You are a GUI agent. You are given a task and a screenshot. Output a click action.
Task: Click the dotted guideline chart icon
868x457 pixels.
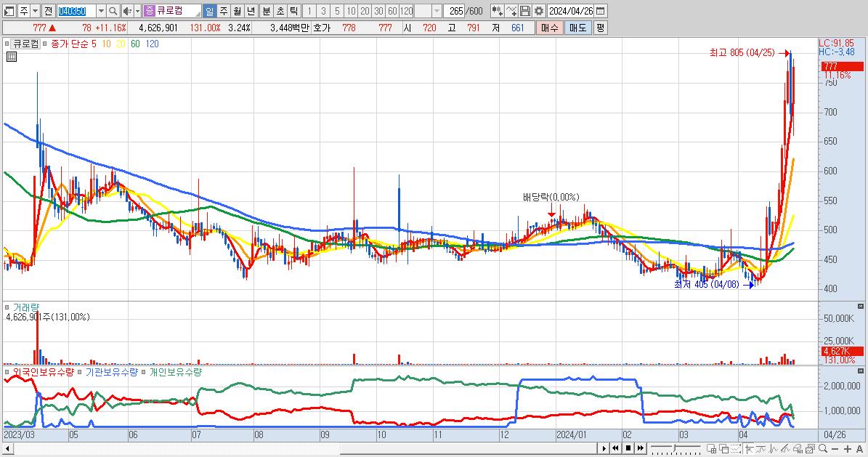click(737, 448)
